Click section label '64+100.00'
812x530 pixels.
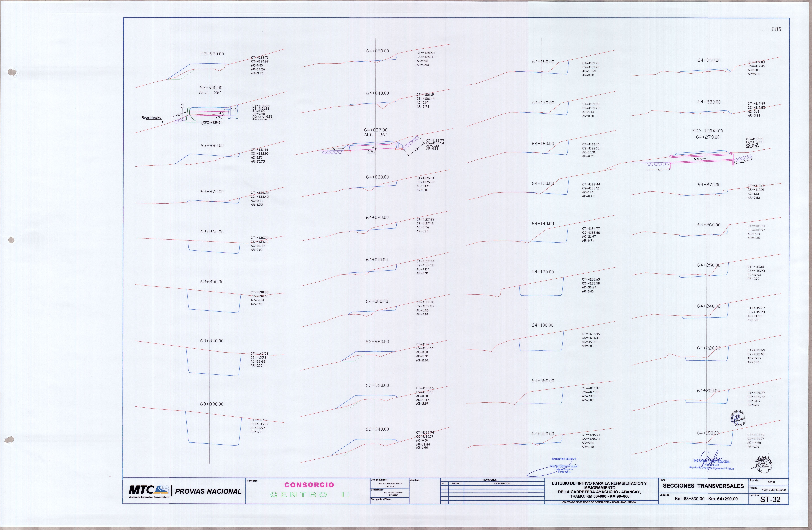click(x=542, y=325)
